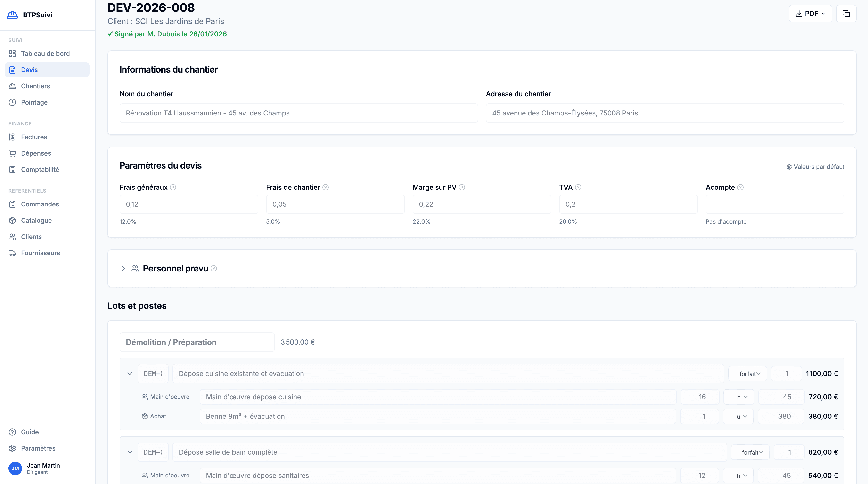Click the BTPSuivi helmet logo
The image size is (868, 484).
click(12, 15)
